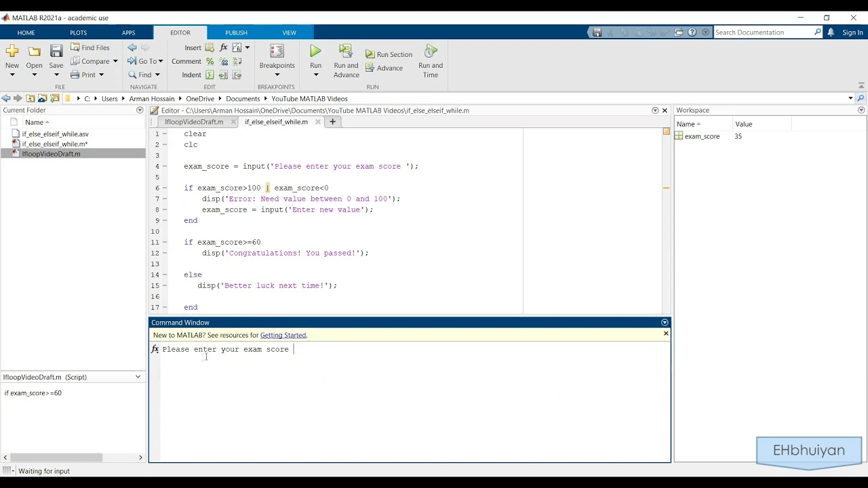Screen dimensions: 868x488
Task: Open the New button dropdown arrow
Action: [x=12, y=75]
